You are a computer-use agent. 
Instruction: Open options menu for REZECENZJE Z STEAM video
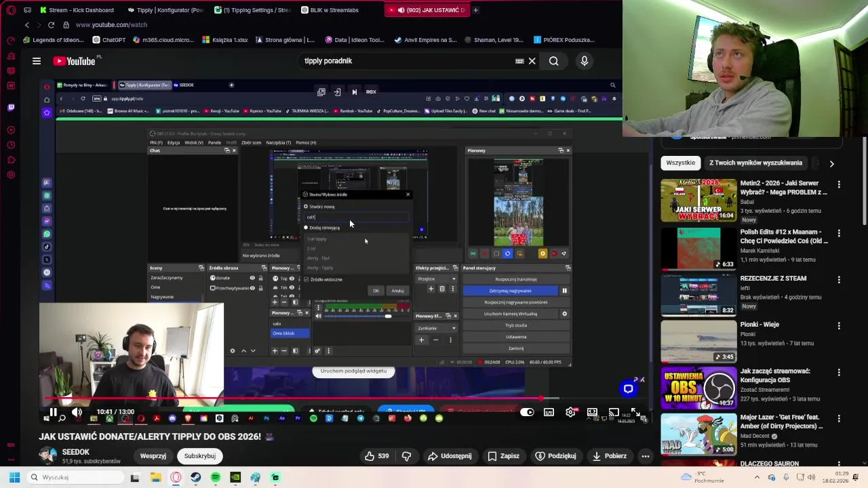839,279
